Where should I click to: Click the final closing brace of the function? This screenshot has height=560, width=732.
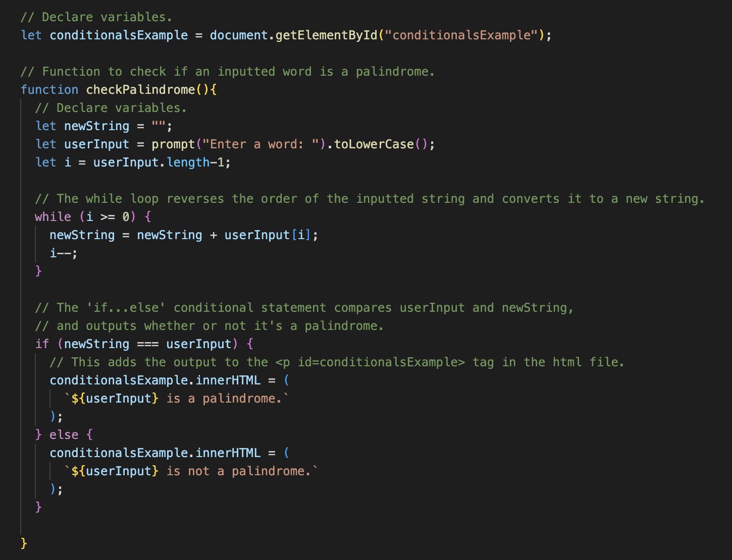24,544
